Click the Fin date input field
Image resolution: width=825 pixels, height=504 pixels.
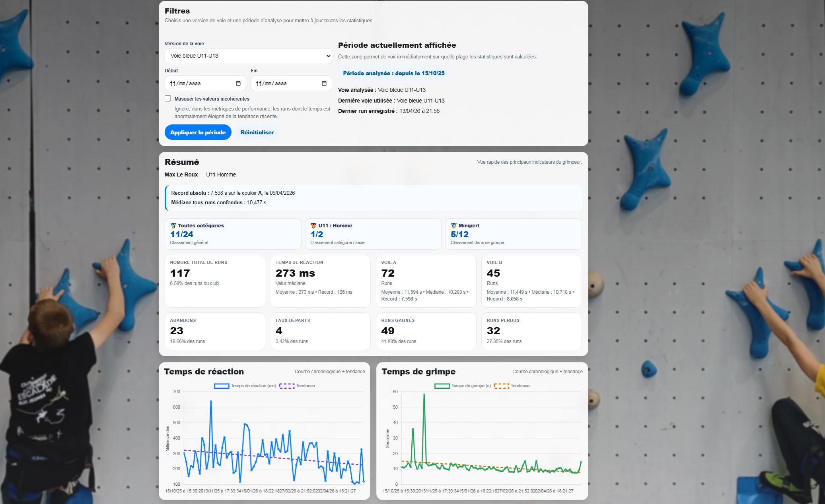(285, 83)
